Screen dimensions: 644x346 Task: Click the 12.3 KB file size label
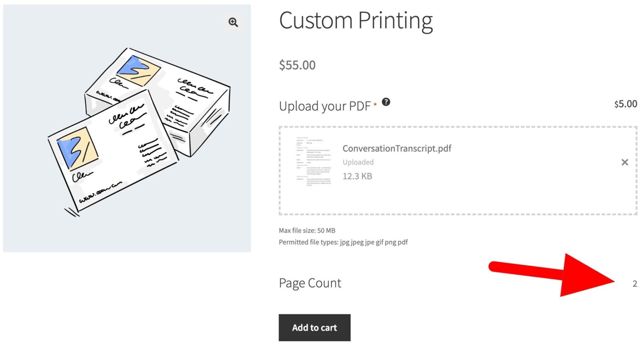coord(357,176)
